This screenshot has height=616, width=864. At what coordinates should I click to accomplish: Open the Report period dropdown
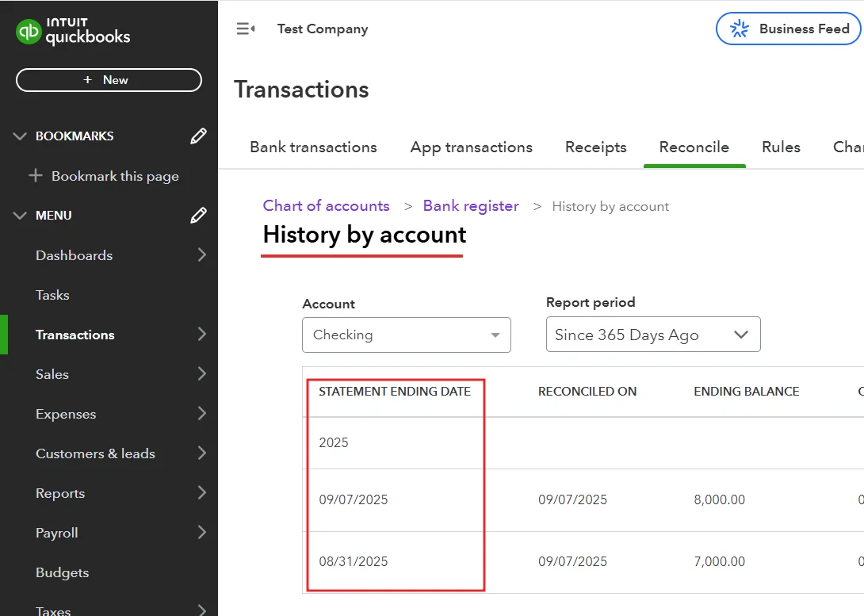[x=652, y=335]
